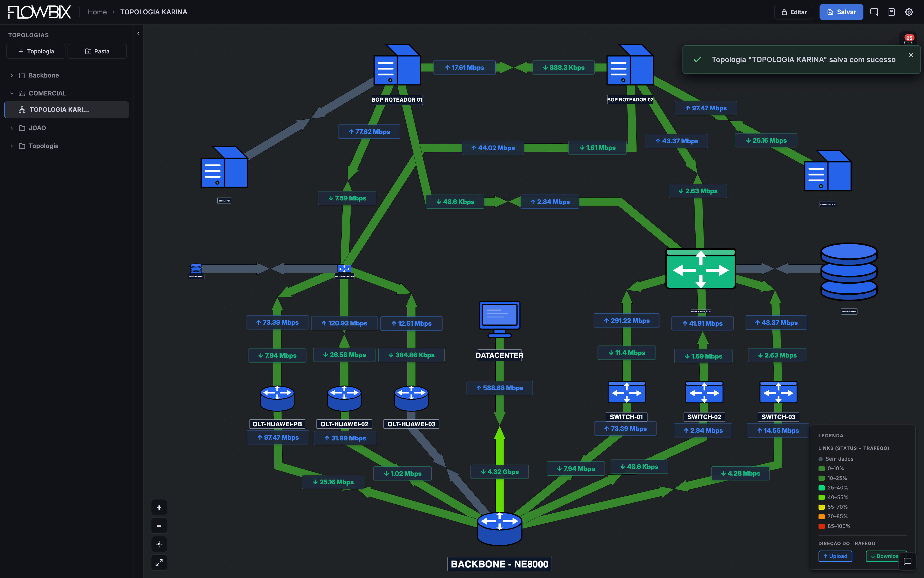Open alerts badge showing 25

(908, 39)
